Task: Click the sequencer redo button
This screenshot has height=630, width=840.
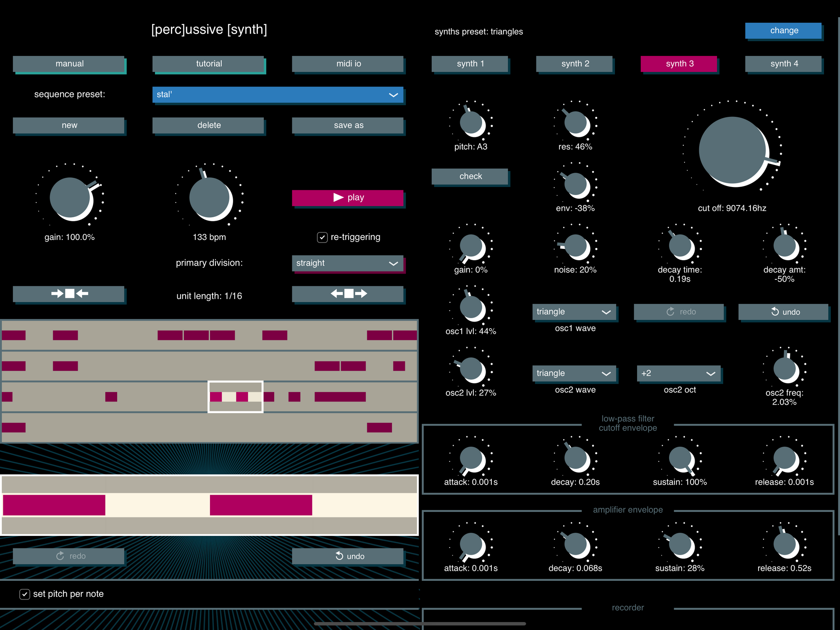Action: pyautogui.click(x=69, y=556)
